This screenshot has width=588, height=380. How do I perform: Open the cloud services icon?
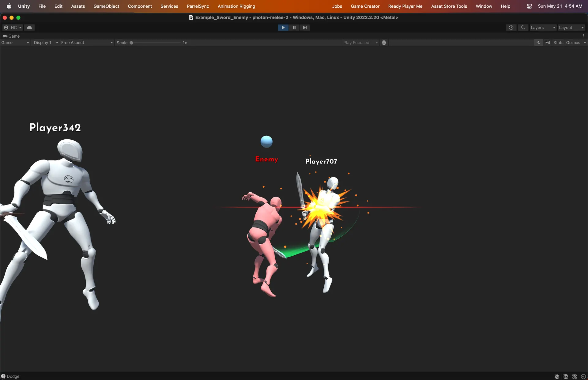point(29,28)
